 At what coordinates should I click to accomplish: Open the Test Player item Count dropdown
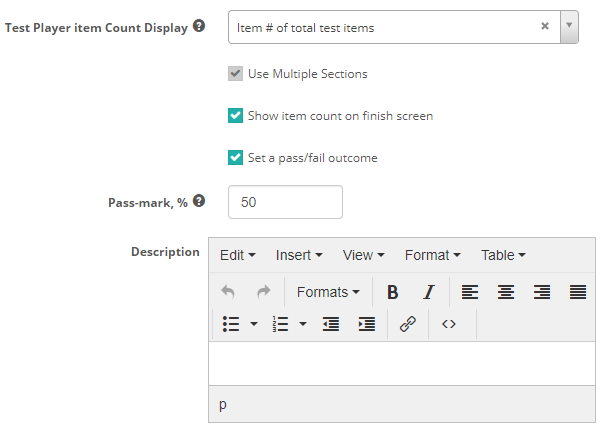pyautogui.click(x=569, y=27)
